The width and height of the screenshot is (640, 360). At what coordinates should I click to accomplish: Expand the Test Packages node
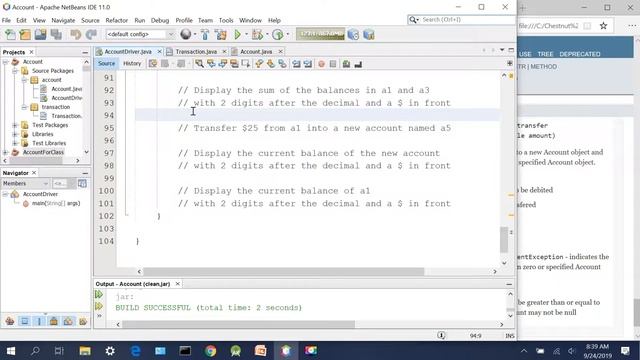(x=15, y=125)
